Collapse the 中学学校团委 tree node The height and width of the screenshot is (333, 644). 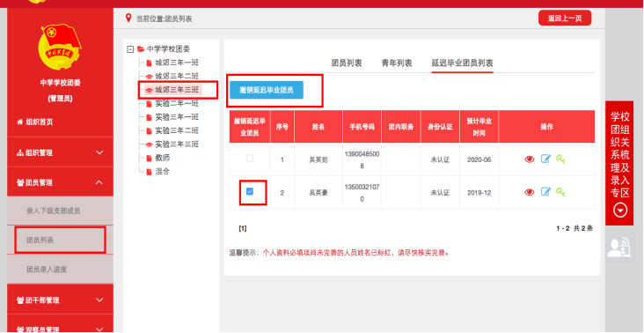[x=130, y=49]
